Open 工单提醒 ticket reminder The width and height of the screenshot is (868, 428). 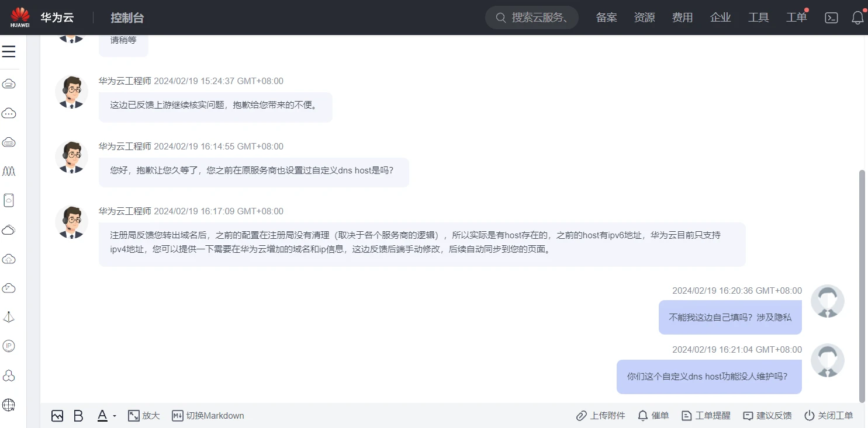coord(706,416)
